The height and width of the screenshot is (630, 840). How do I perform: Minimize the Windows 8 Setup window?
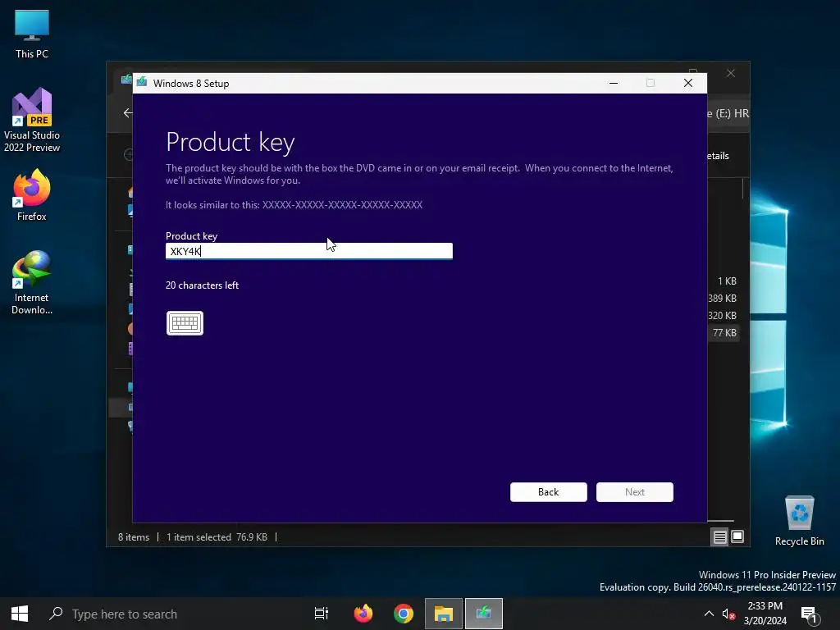[614, 83]
